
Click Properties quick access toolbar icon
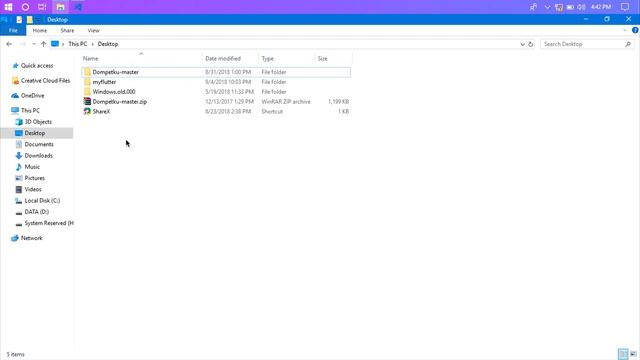tap(19, 20)
